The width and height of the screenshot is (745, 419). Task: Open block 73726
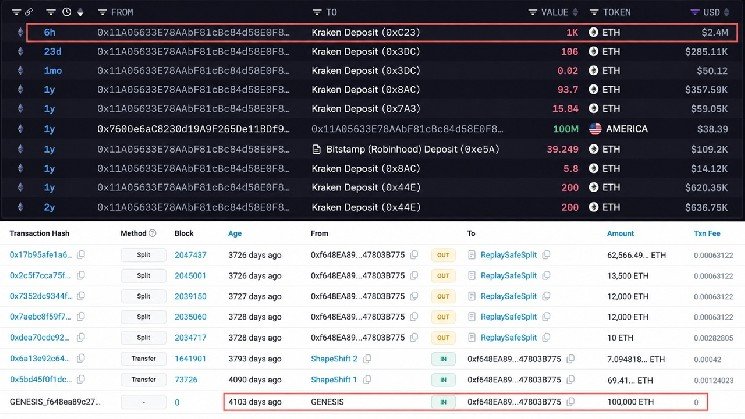click(x=186, y=380)
